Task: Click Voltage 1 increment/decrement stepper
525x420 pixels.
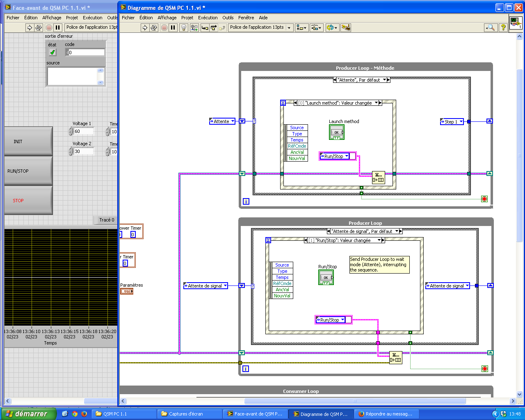Action: pyautogui.click(x=71, y=131)
